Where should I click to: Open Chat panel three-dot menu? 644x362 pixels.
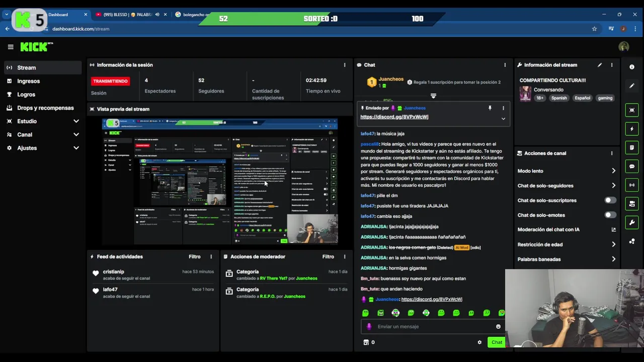coord(505,65)
